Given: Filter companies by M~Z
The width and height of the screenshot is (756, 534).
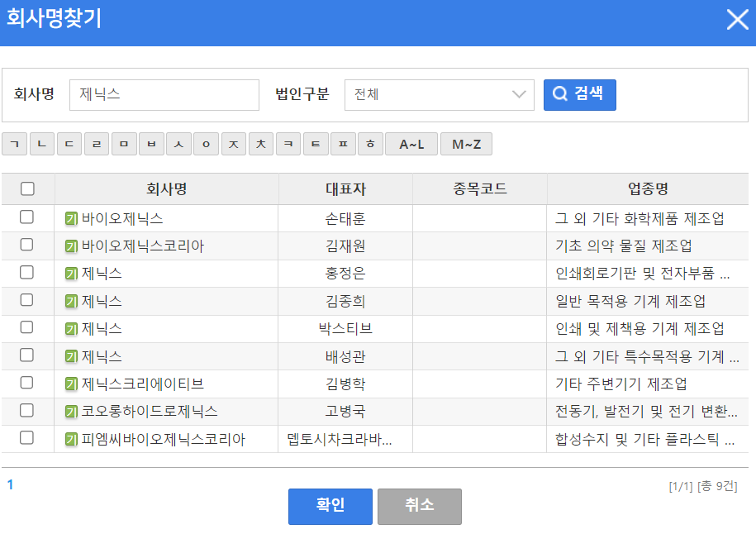Looking at the screenshot, I should [x=466, y=144].
